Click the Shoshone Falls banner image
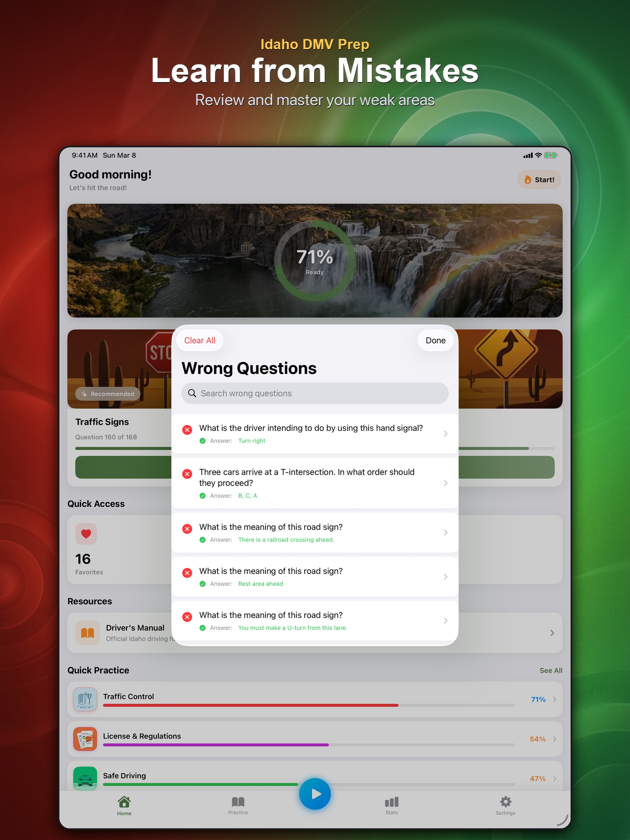Viewport: 630px width, 840px height. pos(315,260)
